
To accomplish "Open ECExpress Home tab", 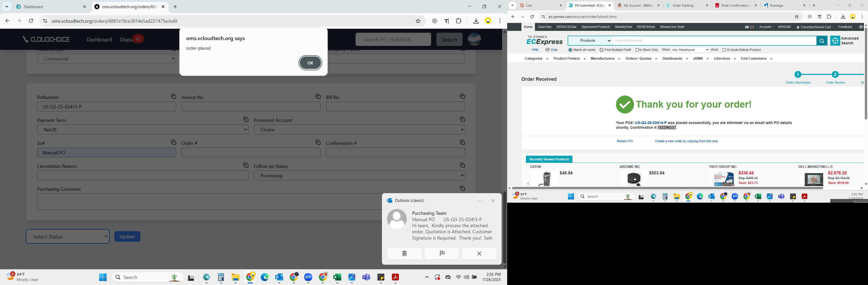I will (x=528, y=27).
